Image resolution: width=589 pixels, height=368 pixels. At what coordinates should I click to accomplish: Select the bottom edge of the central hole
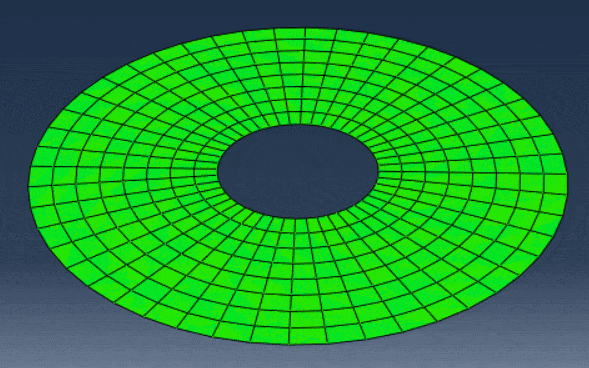click(297, 219)
